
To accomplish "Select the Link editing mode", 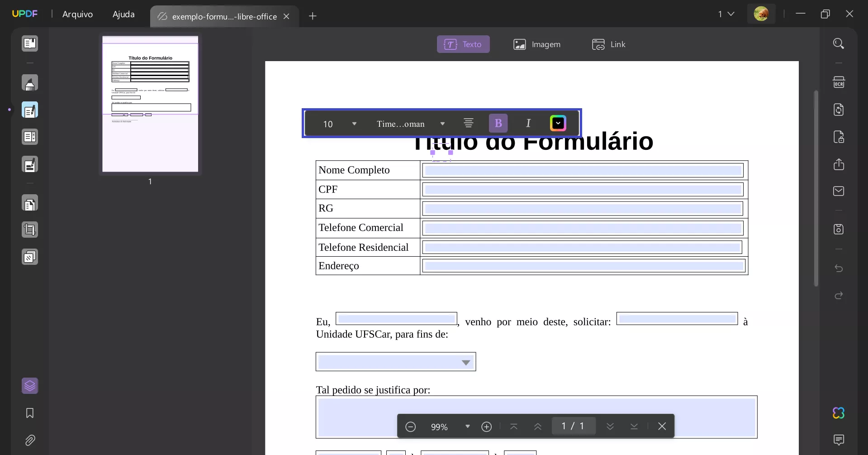I will (x=608, y=44).
